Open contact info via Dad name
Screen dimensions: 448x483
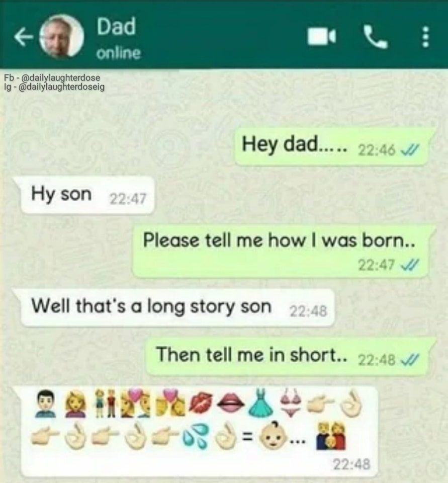pos(116,26)
